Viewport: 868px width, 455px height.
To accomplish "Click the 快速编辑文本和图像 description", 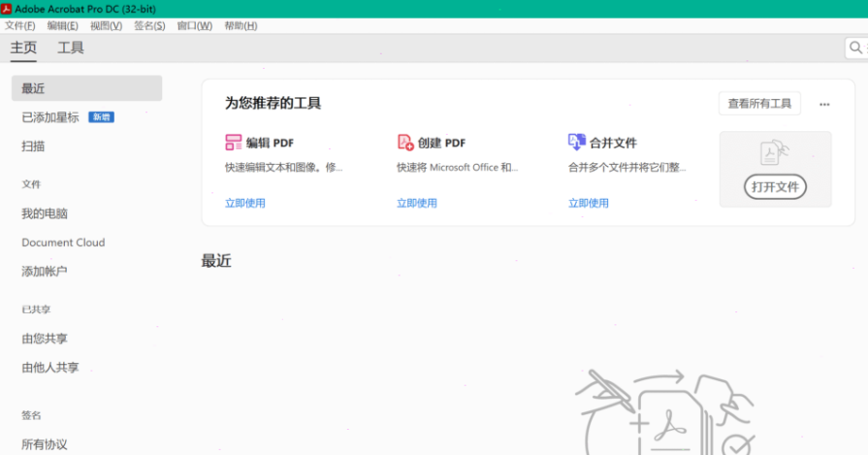I will click(x=283, y=167).
